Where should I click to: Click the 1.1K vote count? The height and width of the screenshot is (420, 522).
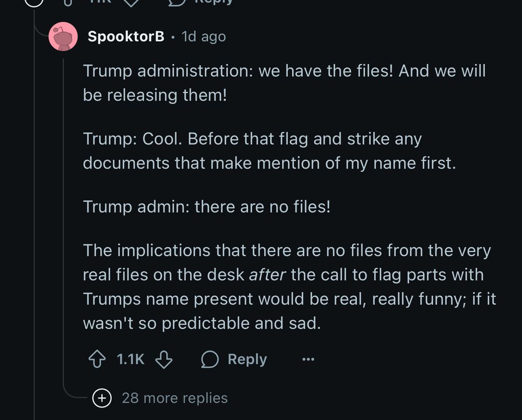tap(130, 359)
